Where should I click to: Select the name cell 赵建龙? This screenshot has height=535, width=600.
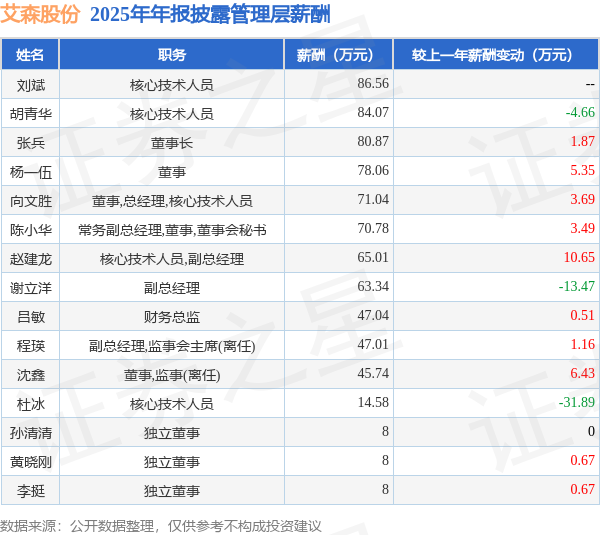tap(31, 259)
